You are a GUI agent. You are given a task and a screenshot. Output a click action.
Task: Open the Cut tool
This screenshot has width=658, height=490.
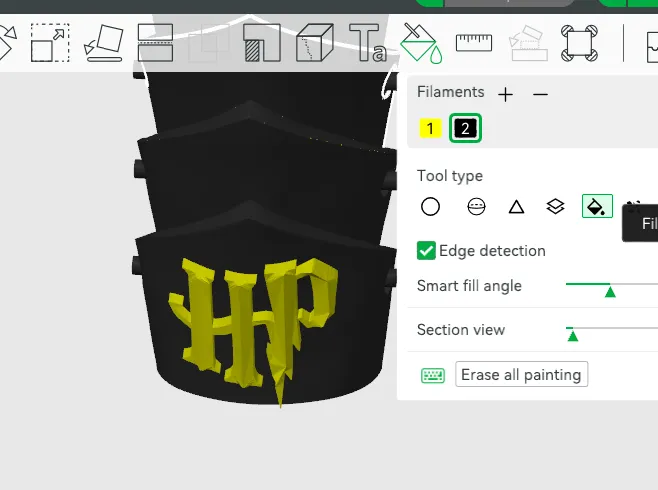155,43
